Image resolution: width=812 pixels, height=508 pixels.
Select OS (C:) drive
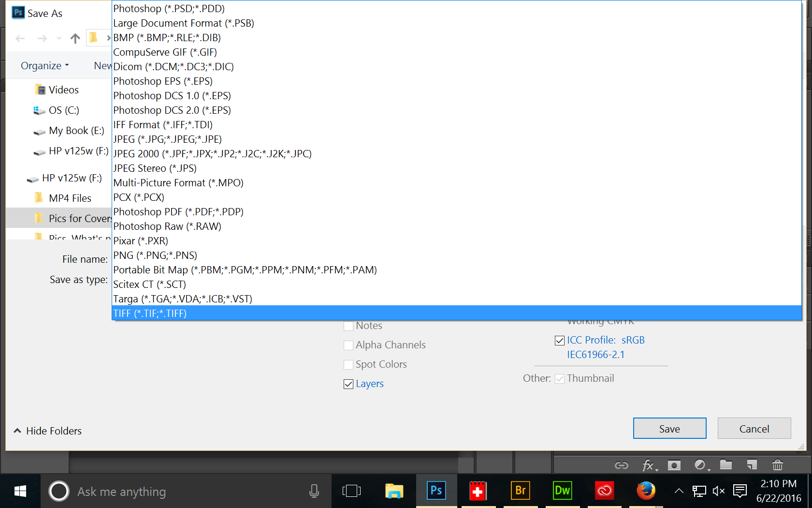[x=56, y=110]
